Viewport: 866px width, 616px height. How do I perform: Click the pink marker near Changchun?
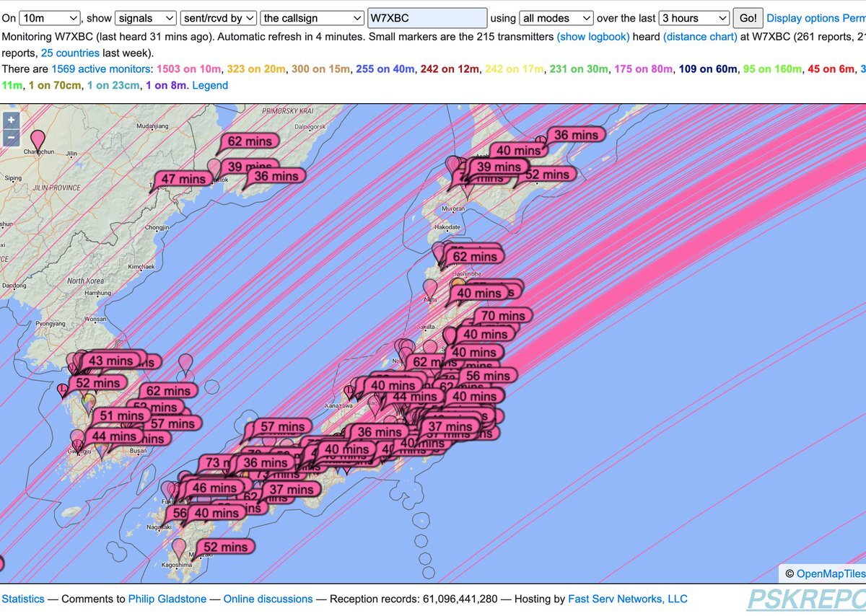click(x=38, y=140)
